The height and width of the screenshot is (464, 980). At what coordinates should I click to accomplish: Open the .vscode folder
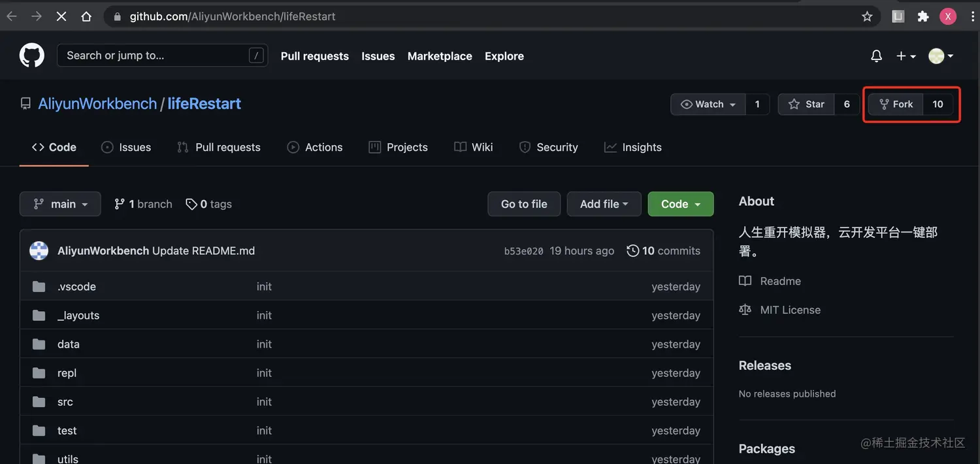(x=77, y=287)
